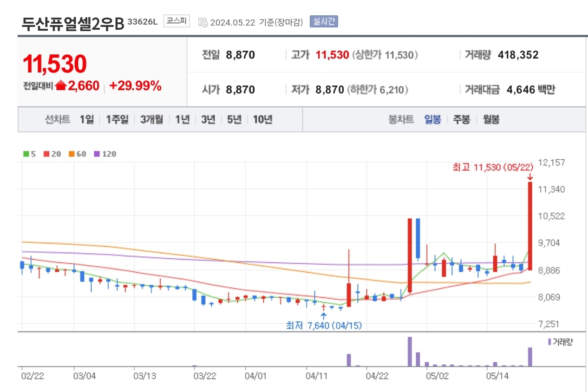Screen dimensions: 588x392
Task: Click the red 20-day moving average swatch
Action: [47, 154]
